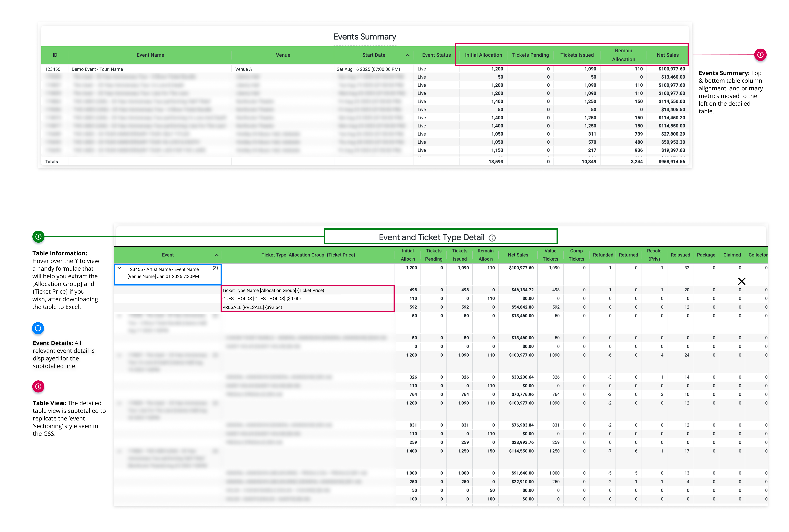The height and width of the screenshot is (532, 789).
Task: Sort by Net Sales in Events Summary
Action: point(667,55)
